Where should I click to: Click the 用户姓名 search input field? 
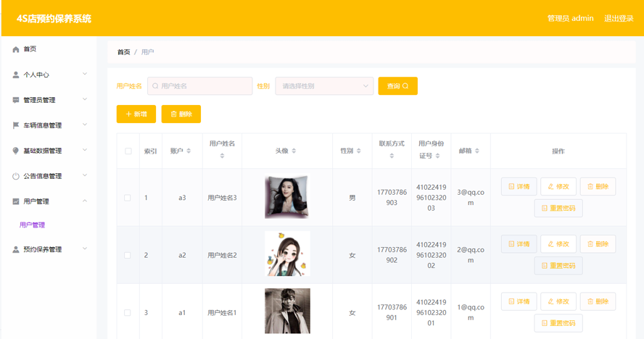(x=201, y=86)
